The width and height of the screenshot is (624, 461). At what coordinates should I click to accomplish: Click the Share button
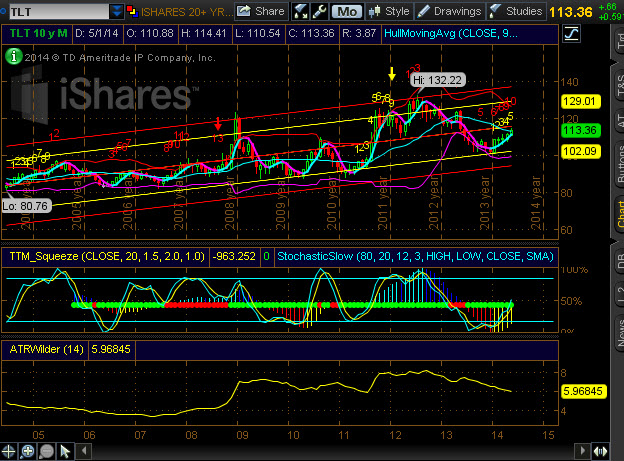coord(262,12)
